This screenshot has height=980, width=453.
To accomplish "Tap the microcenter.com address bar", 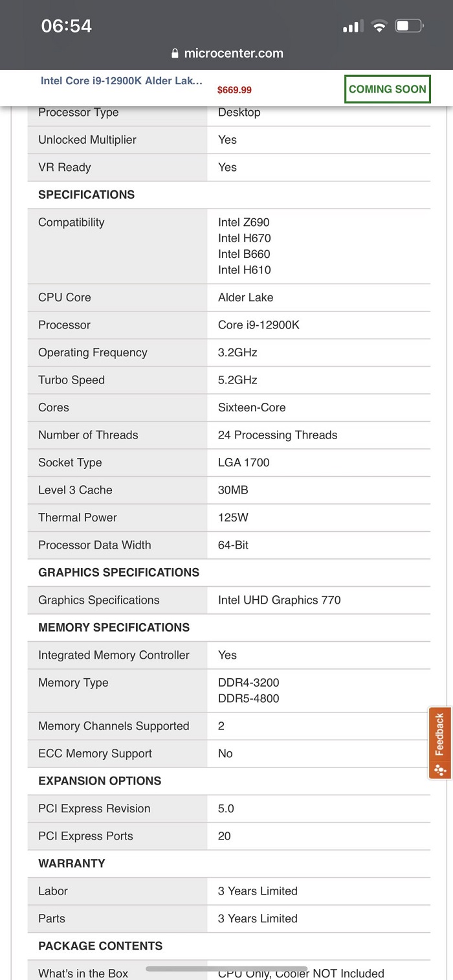I will (x=233, y=54).
